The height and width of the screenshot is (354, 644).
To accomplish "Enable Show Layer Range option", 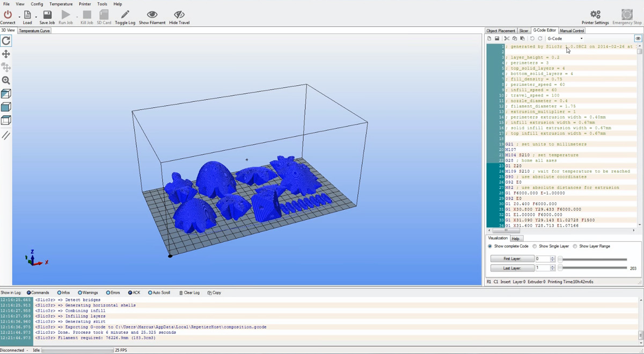I will click(575, 246).
